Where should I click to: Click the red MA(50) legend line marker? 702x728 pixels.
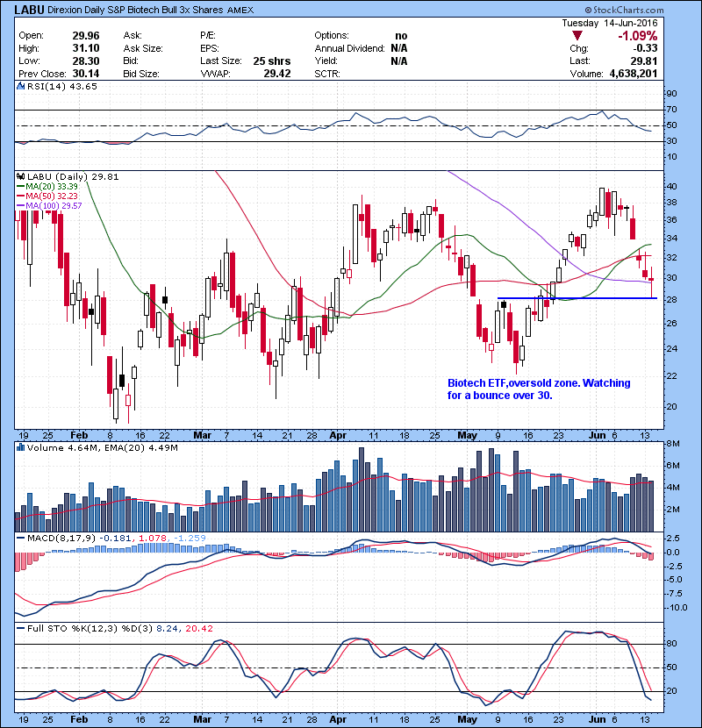(x=20, y=196)
